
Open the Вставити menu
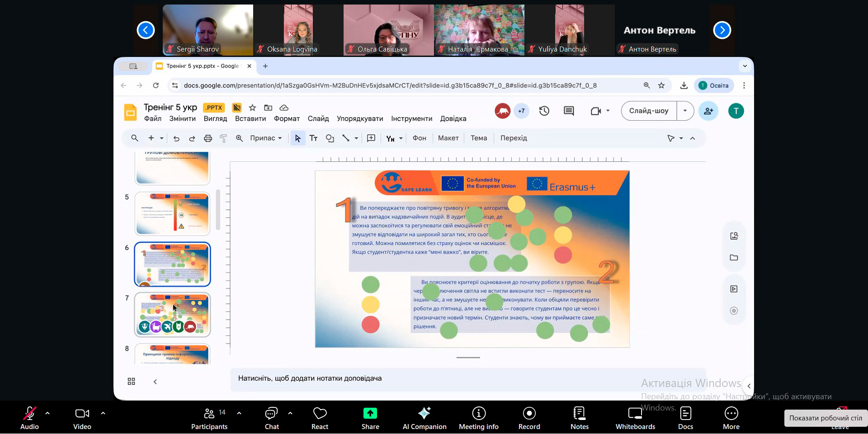[250, 118]
